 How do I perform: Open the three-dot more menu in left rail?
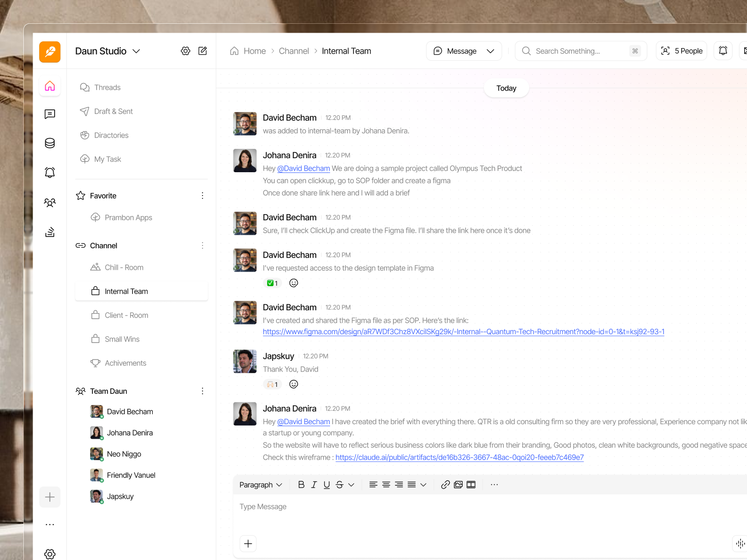[x=50, y=525]
